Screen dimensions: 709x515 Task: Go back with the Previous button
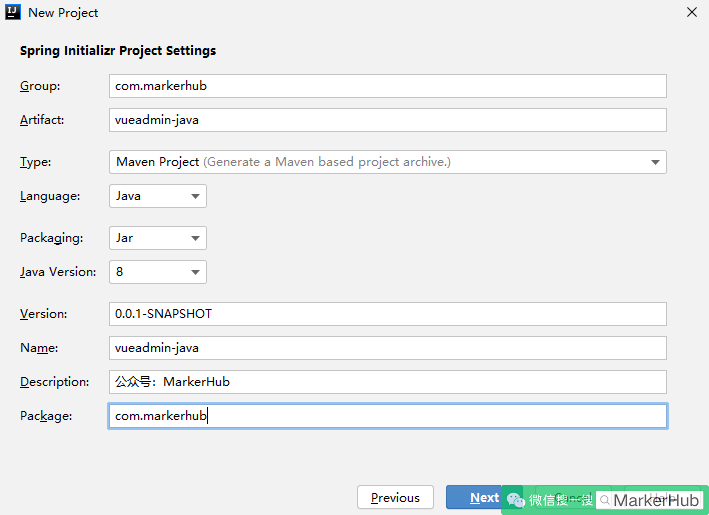point(395,497)
